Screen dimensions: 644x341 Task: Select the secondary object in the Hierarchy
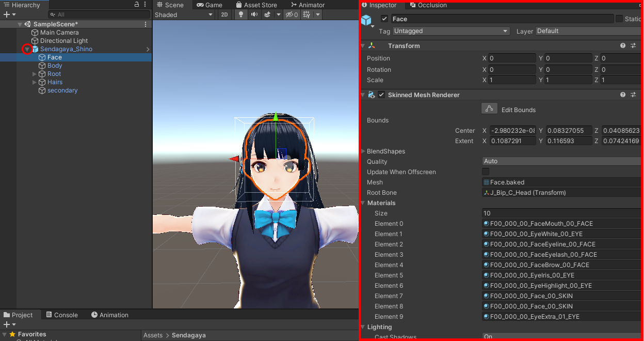62,90
